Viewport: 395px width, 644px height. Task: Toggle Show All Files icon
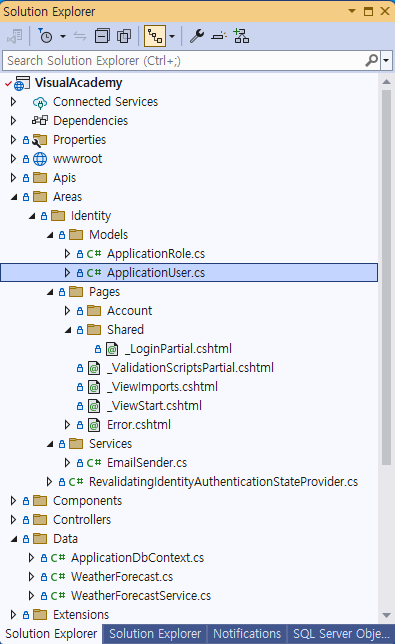(x=124, y=36)
